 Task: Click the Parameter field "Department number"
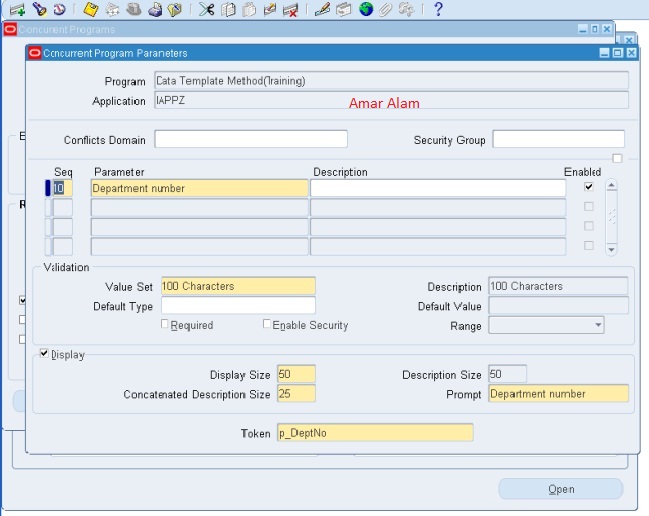[x=200, y=188]
